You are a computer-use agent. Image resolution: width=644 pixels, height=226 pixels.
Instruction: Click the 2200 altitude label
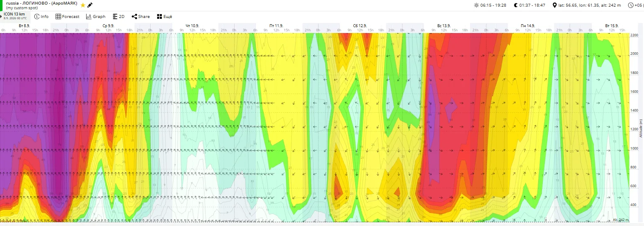pyautogui.click(x=634, y=35)
